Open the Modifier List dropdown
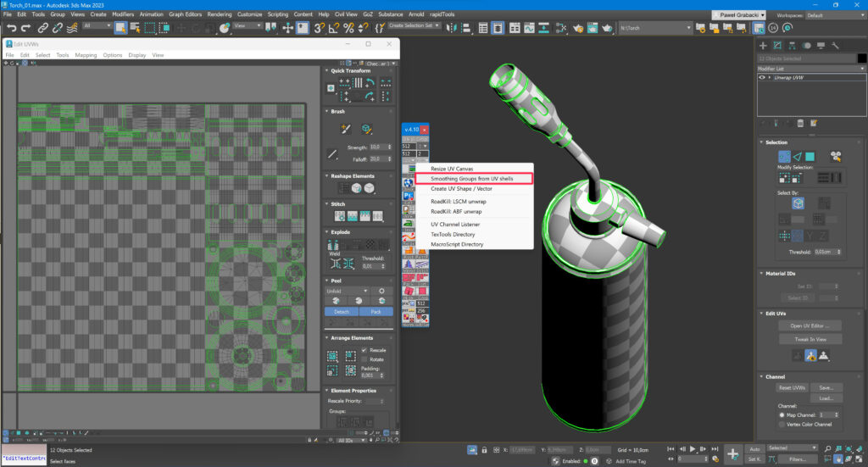Viewport: 868px width, 467px height. (x=811, y=69)
